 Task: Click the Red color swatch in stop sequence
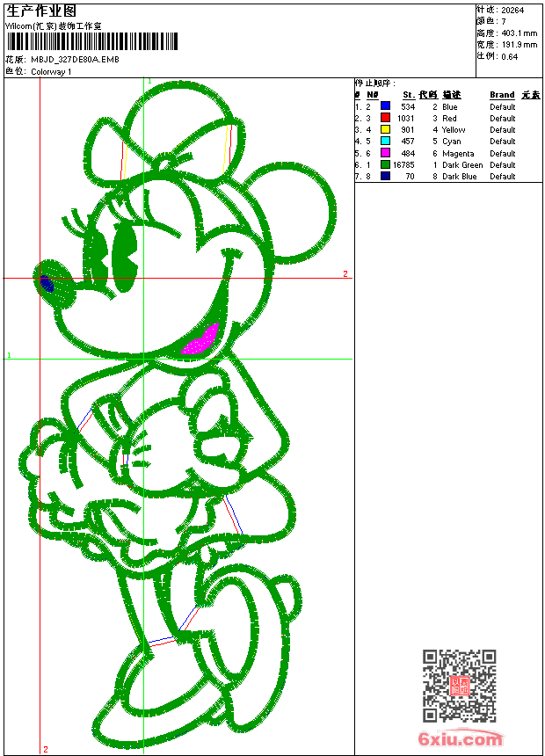[385, 118]
